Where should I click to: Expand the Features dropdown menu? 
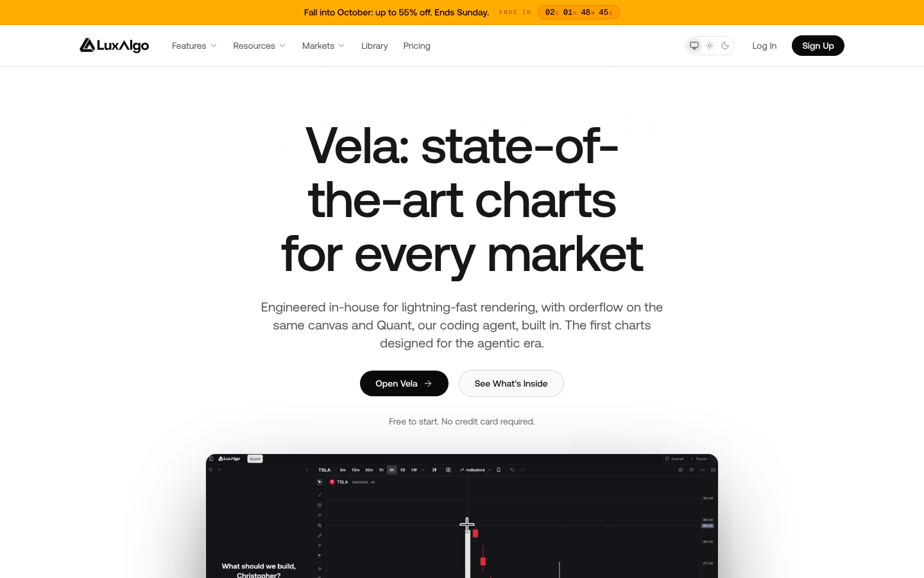pyautogui.click(x=194, y=46)
